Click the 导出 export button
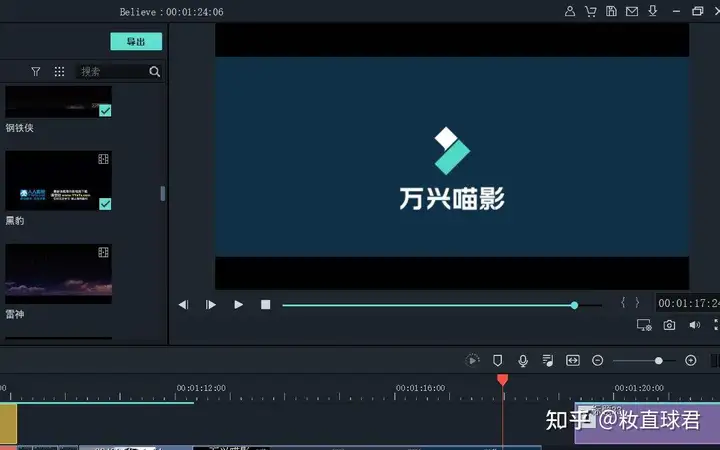Image resolution: width=720 pixels, height=450 pixels. coord(136,41)
